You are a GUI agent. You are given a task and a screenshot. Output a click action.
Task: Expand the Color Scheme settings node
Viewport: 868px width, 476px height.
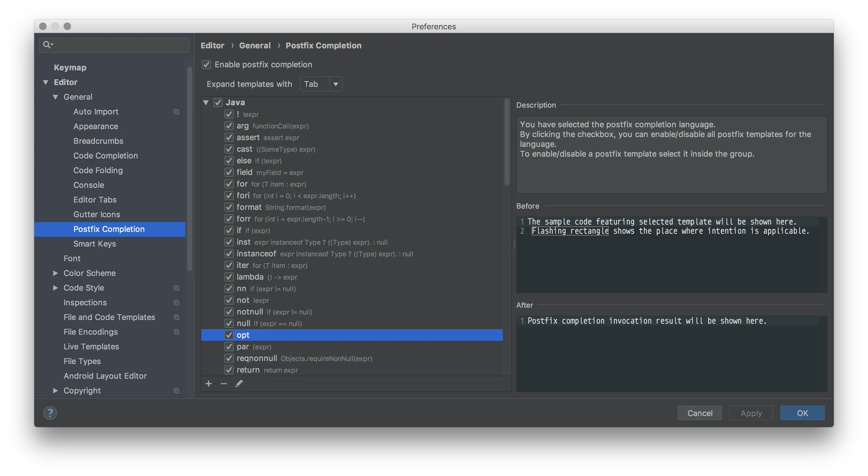click(56, 273)
